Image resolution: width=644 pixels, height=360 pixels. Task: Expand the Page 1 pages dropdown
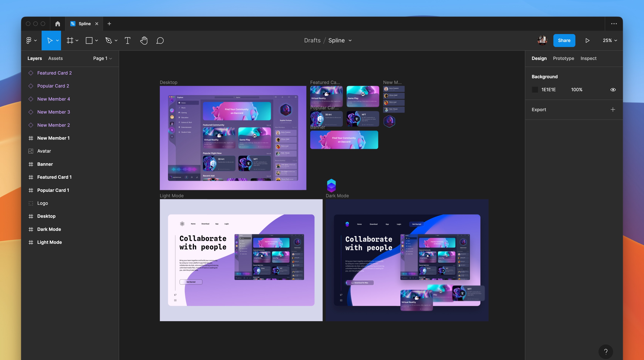click(102, 58)
